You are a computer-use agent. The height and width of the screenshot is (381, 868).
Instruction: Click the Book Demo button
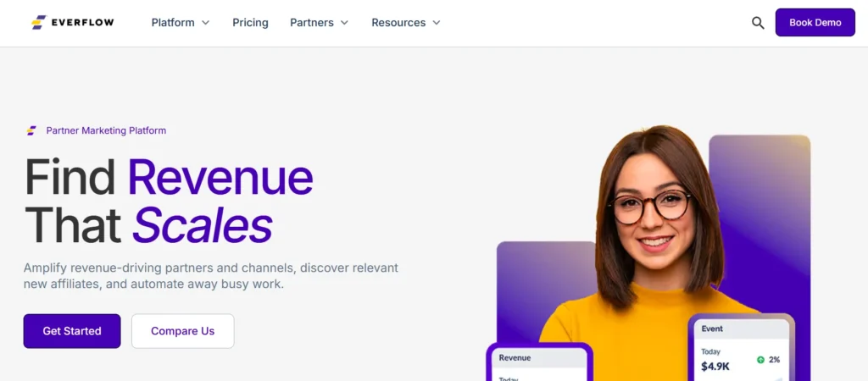[815, 23]
